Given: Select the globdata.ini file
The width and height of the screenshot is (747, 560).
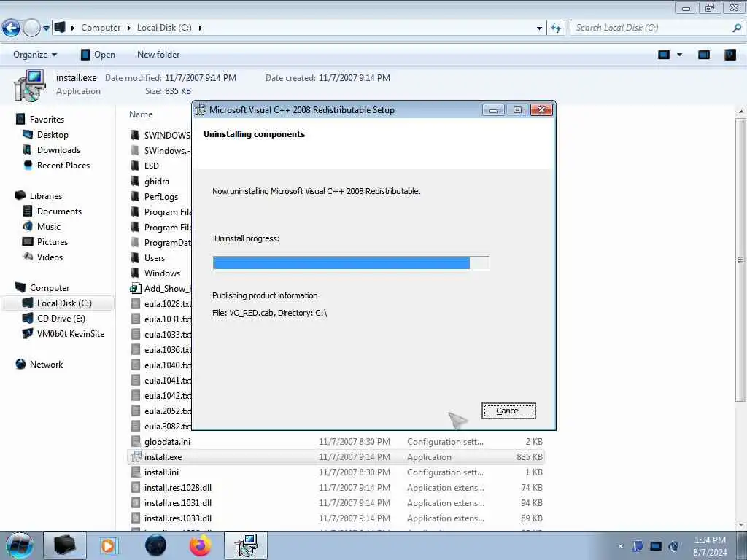Looking at the screenshot, I should click(x=167, y=441).
